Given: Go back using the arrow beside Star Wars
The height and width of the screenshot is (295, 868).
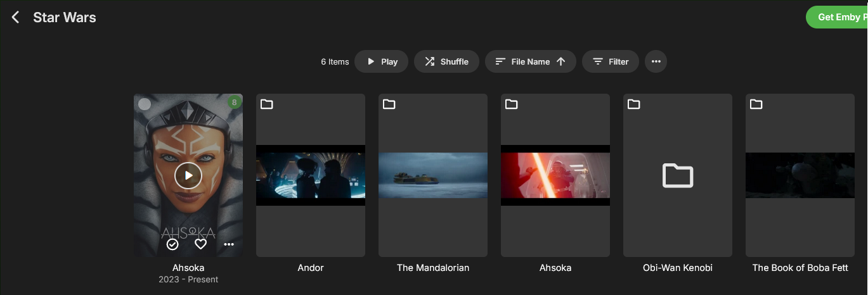Looking at the screenshot, I should pos(16,17).
